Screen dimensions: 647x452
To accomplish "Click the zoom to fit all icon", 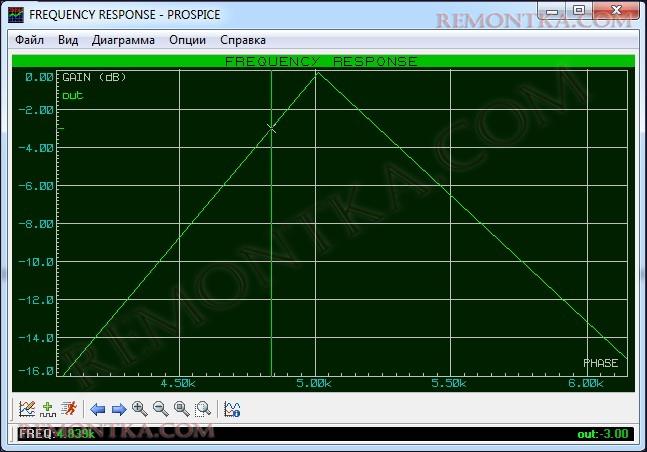I will (181, 408).
